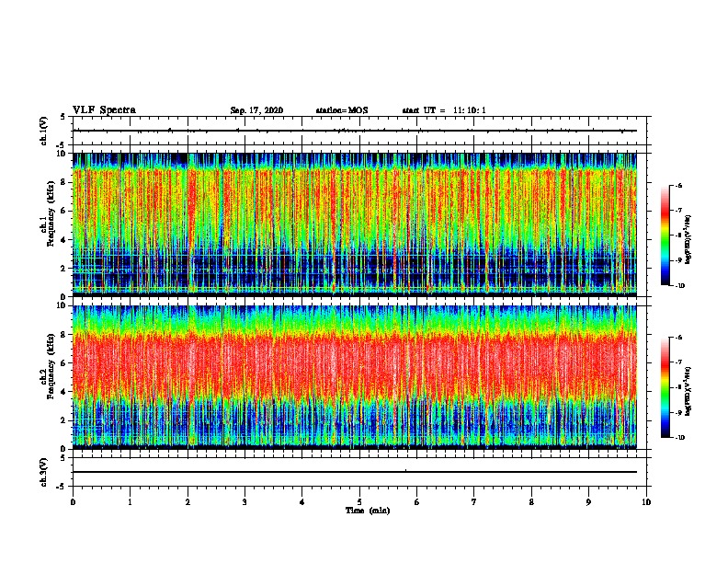Click the "ch.1(V)" axis label

pos(44,131)
